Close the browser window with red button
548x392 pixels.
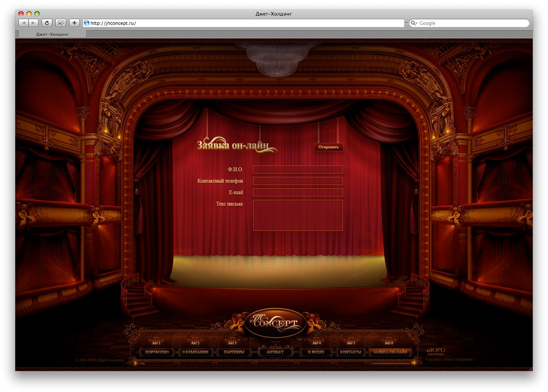[x=21, y=14]
